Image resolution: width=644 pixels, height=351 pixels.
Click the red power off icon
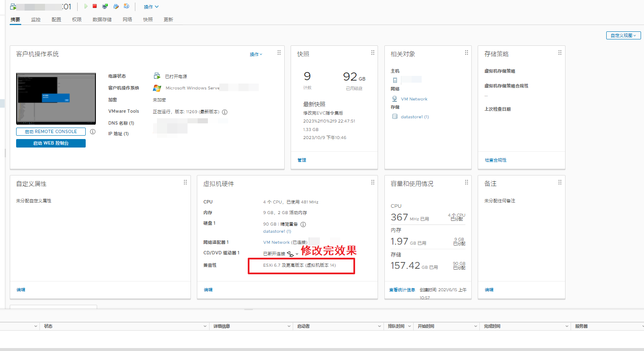[x=95, y=6]
